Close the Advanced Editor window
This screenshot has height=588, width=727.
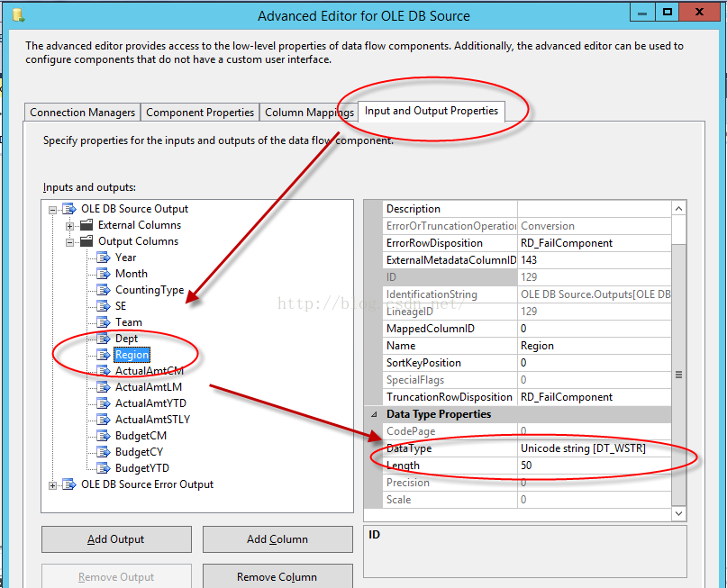coord(699,13)
